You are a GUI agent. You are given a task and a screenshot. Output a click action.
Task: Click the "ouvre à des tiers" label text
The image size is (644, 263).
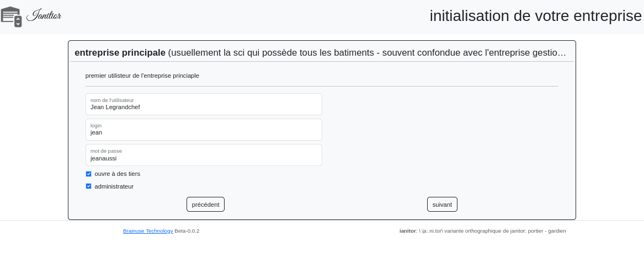click(118, 174)
